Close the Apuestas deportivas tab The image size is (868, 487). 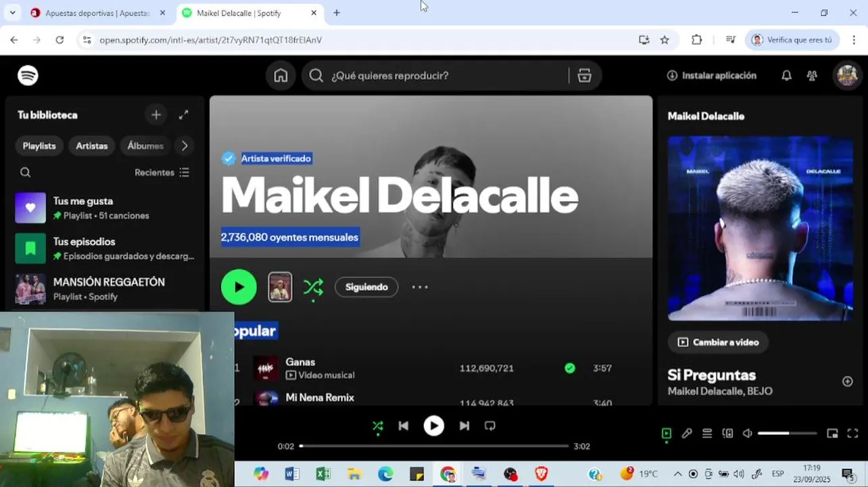click(162, 13)
